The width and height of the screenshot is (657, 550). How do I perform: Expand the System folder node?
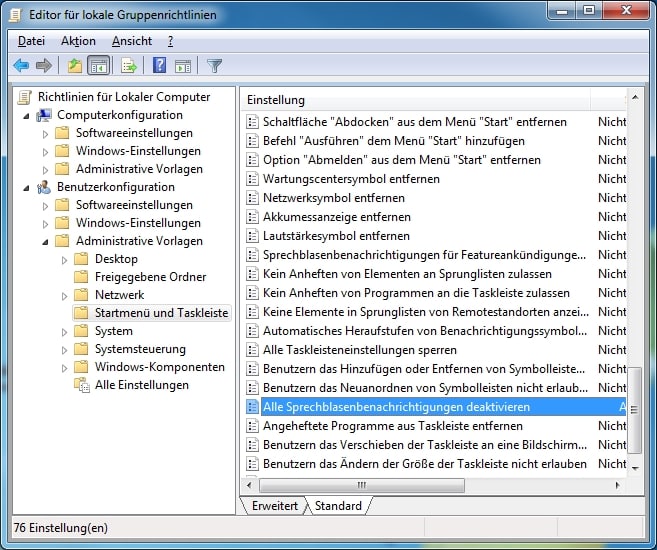click(x=64, y=332)
